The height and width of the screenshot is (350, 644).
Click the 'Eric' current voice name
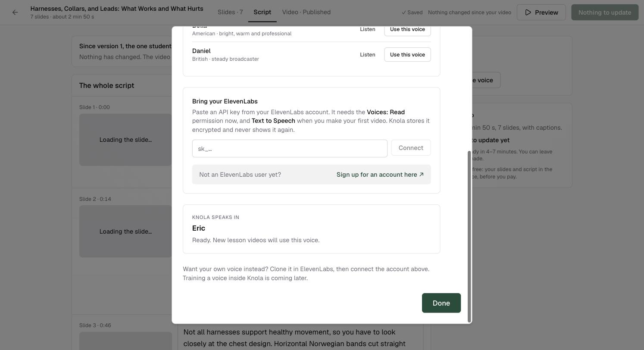point(199,228)
